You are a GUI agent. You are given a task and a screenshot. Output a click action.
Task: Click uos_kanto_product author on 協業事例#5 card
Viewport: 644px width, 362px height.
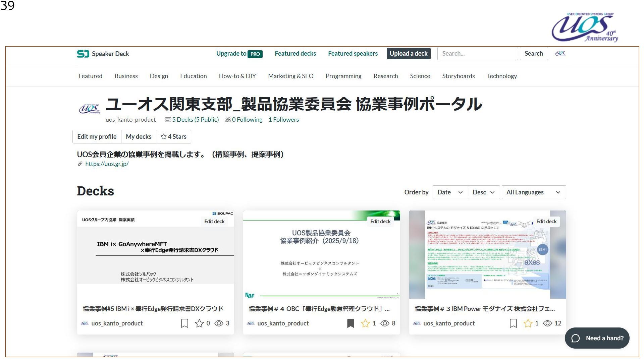tap(117, 323)
